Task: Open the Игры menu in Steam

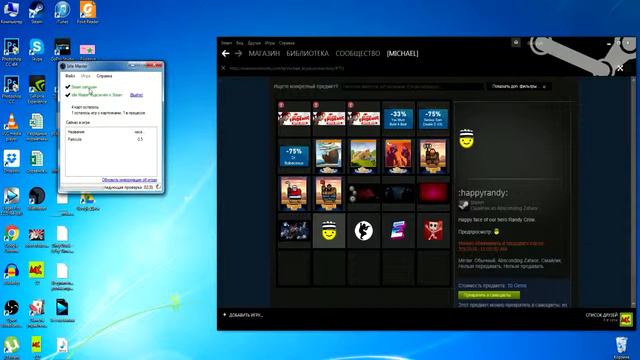Action: pyautogui.click(x=270, y=43)
